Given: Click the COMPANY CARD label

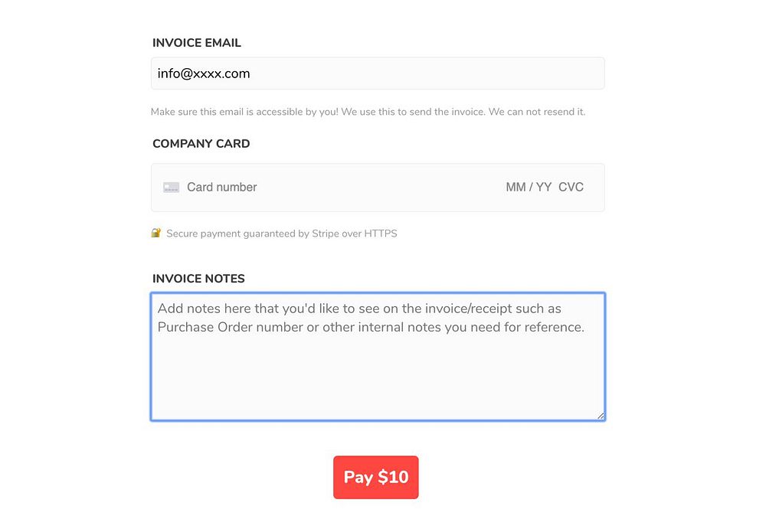Looking at the screenshot, I should [201, 143].
